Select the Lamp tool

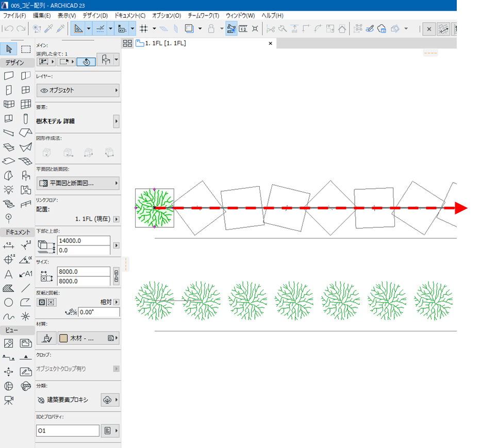(x=9, y=190)
